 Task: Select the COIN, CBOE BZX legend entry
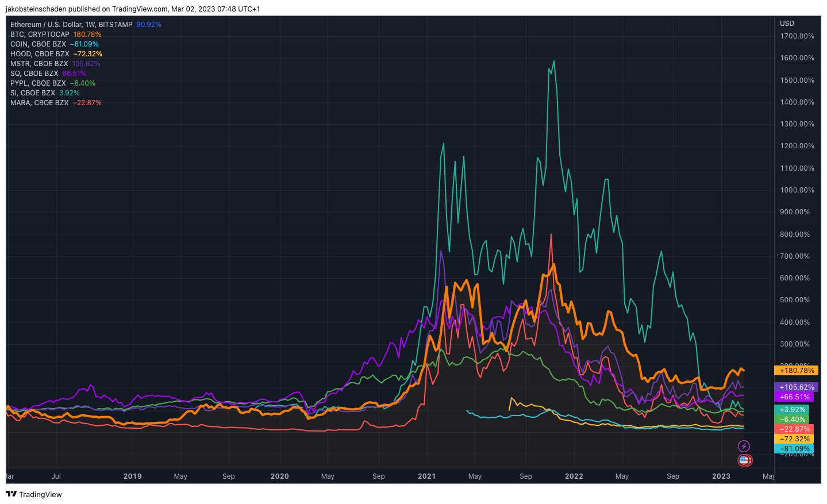[x=55, y=44]
